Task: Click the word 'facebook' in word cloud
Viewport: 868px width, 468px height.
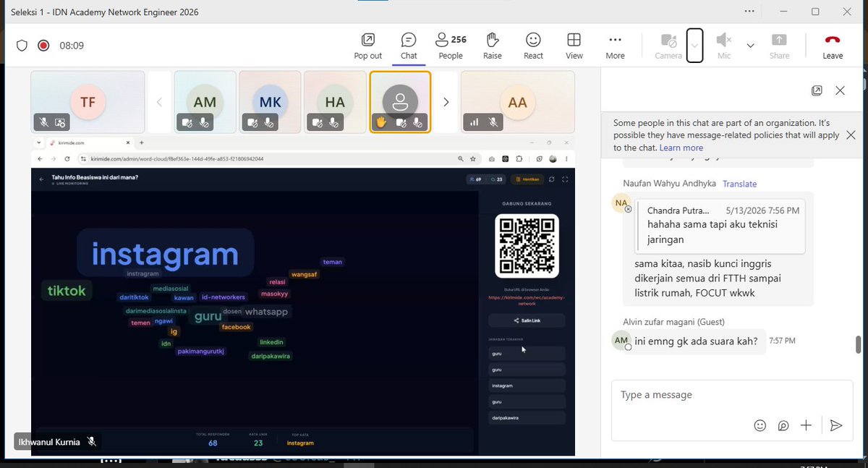Action: coord(236,327)
